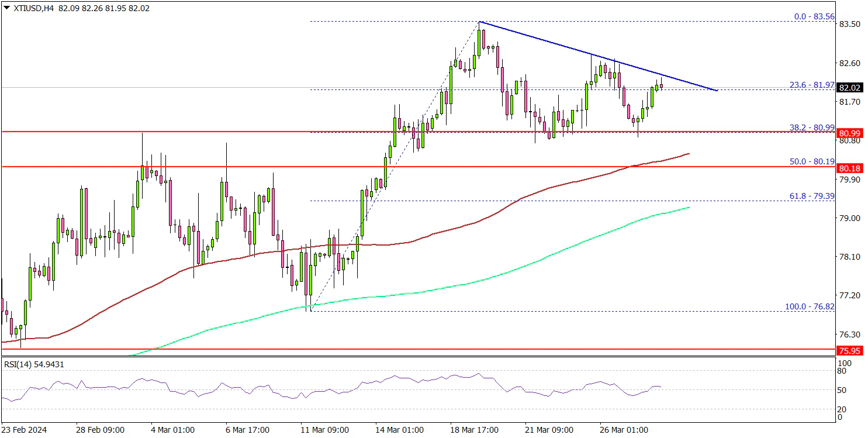Click the 83.50 price scale value

(848, 24)
